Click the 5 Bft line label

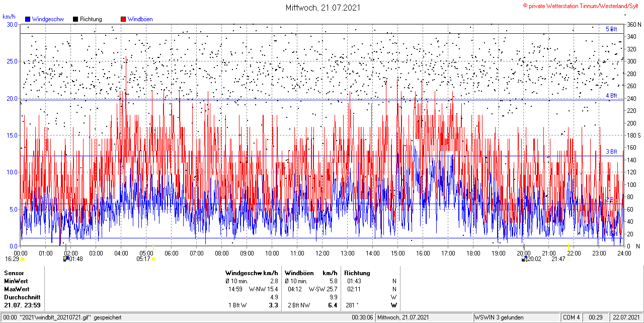tap(611, 29)
